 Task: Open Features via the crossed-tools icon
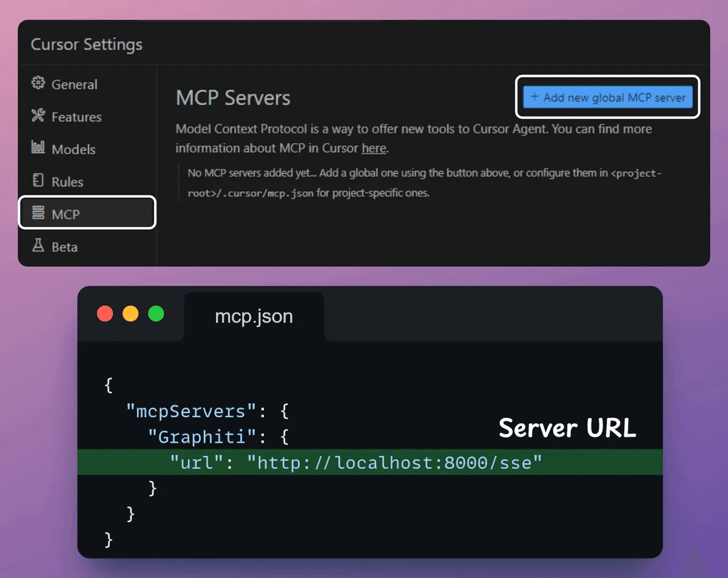(x=38, y=116)
